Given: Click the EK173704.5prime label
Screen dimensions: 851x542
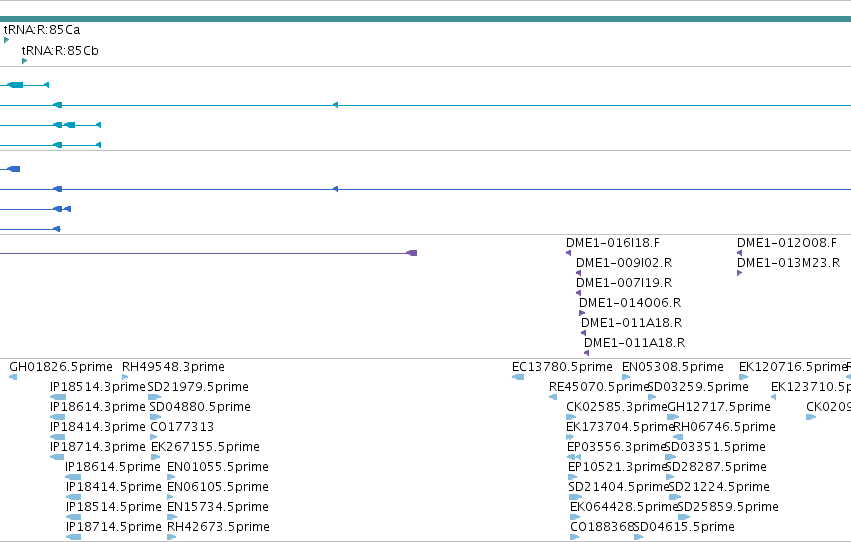Looking at the screenshot, I should click(620, 428).
